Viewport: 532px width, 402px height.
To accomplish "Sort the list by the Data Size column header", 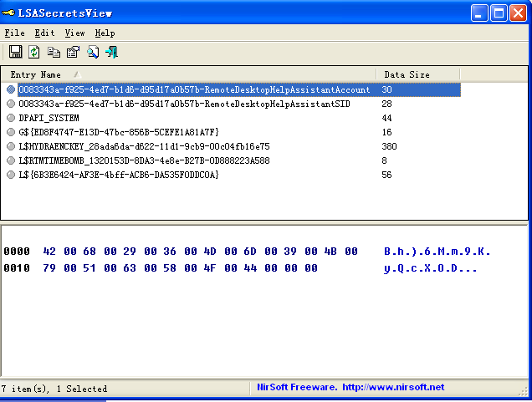I will pos(417,74).
